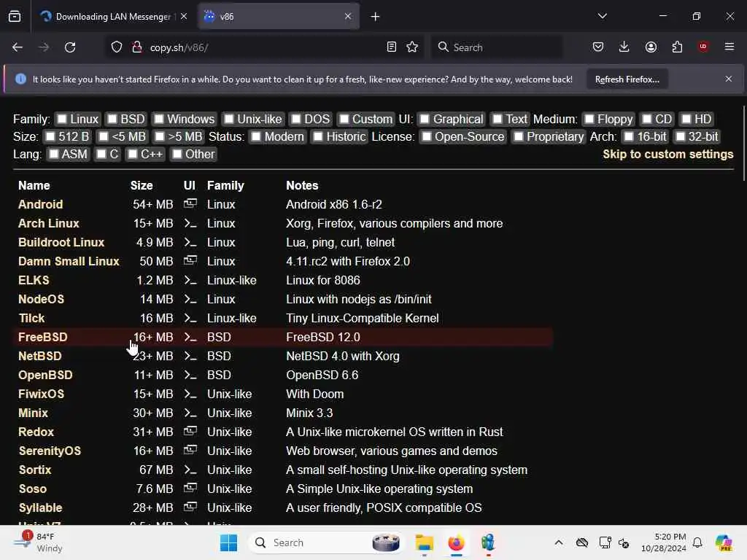Close the Downloading LAN Messenger tab
Image resolution: width=747 pixels, height=560 pixels.
click(184, 17)
